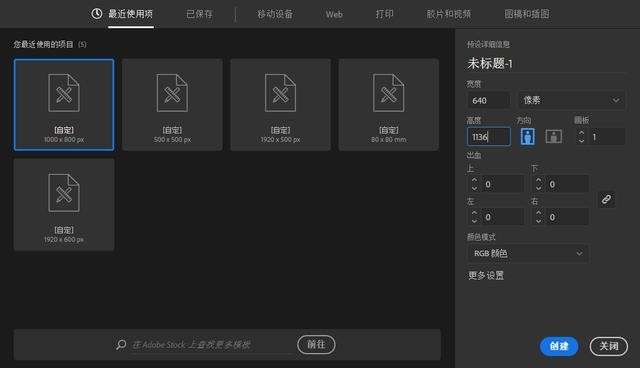
Task: Click the 关闭 close button
Action: [x=609, y=346]
